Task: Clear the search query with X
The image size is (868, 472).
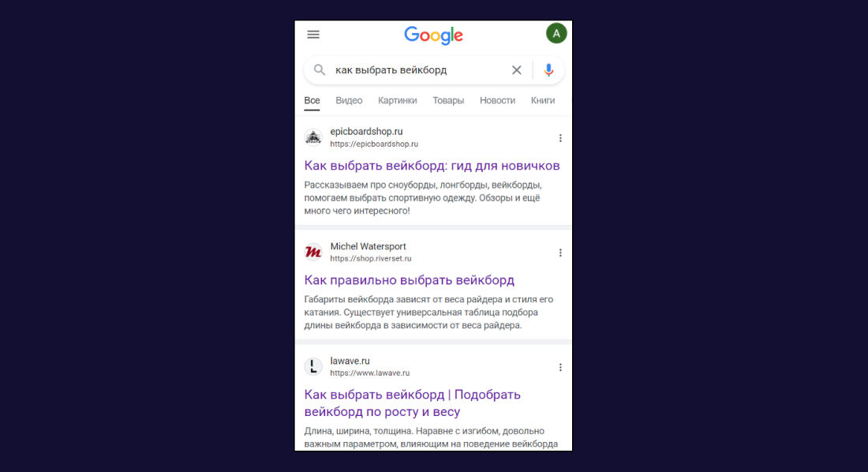Action: point(517,69)
